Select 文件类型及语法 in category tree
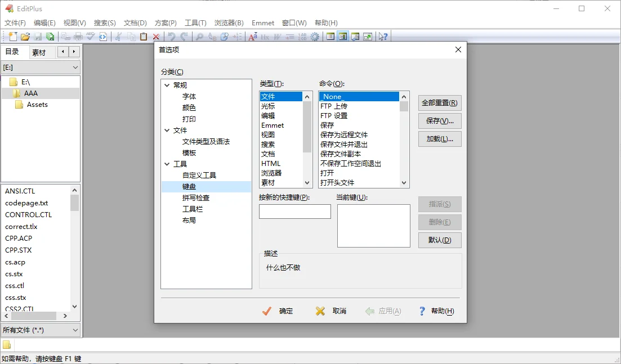 [206, 142]
